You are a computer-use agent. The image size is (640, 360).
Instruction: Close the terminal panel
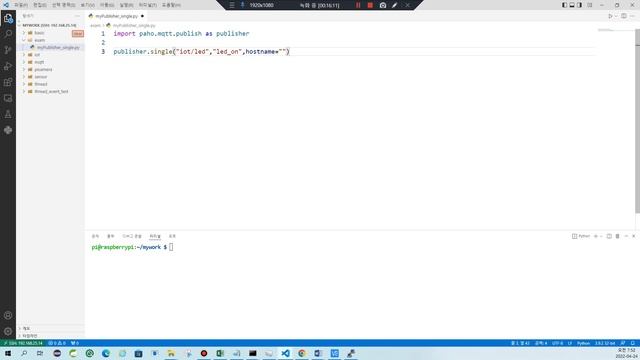[x=633, y=236]
